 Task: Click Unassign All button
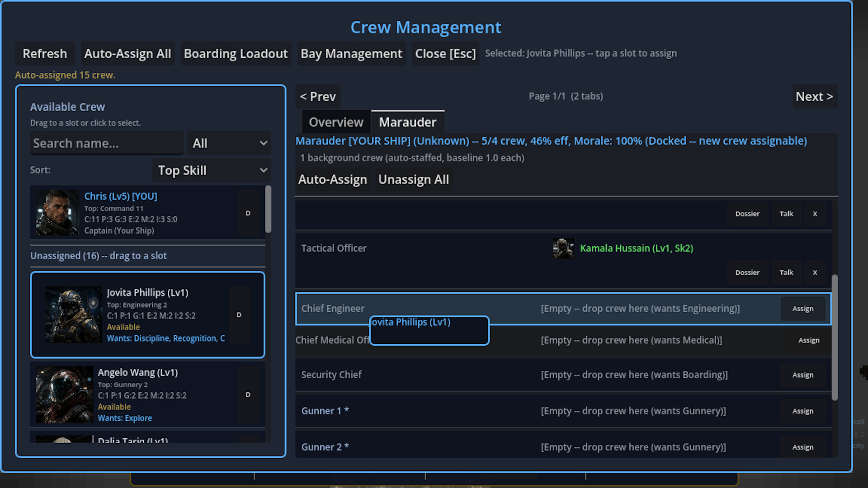pos(414,179)
